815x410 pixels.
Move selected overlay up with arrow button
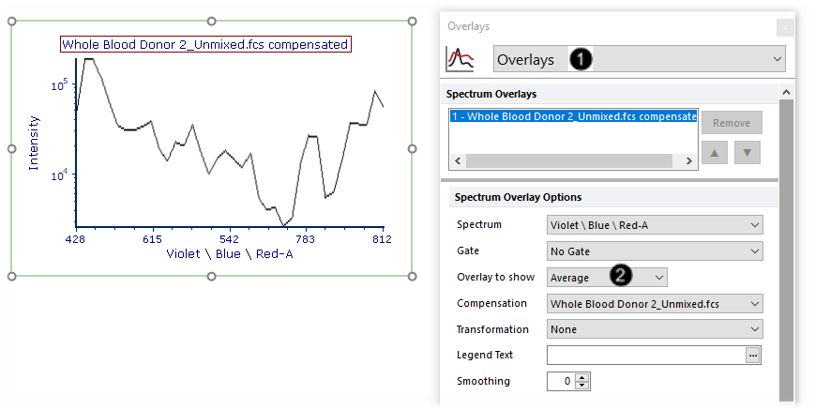point(715,152)
